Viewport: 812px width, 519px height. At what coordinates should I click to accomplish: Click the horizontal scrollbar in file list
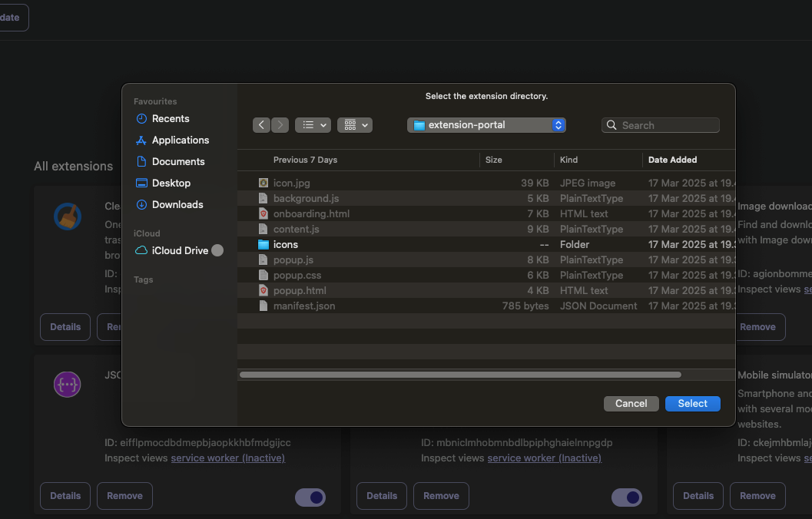(x=460, y=375)
